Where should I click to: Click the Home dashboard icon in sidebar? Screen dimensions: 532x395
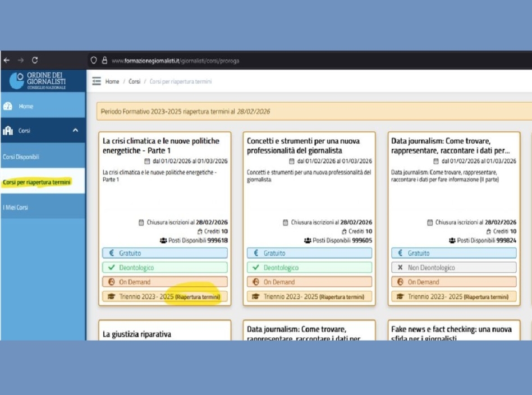8,107
